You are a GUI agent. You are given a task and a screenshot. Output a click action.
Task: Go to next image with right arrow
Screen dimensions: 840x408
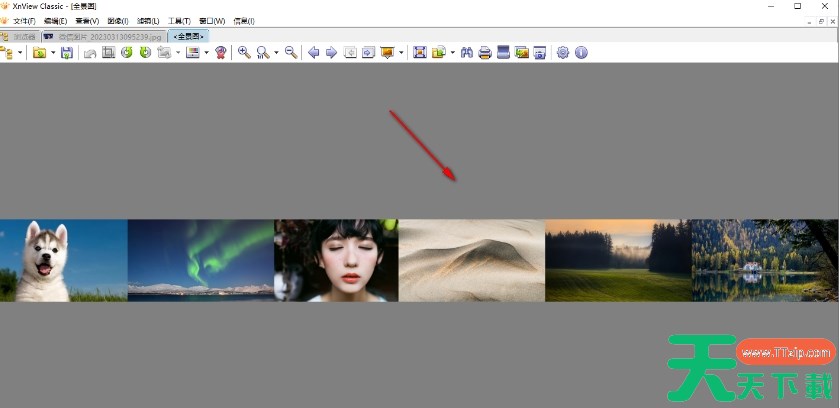click(331, 52)
